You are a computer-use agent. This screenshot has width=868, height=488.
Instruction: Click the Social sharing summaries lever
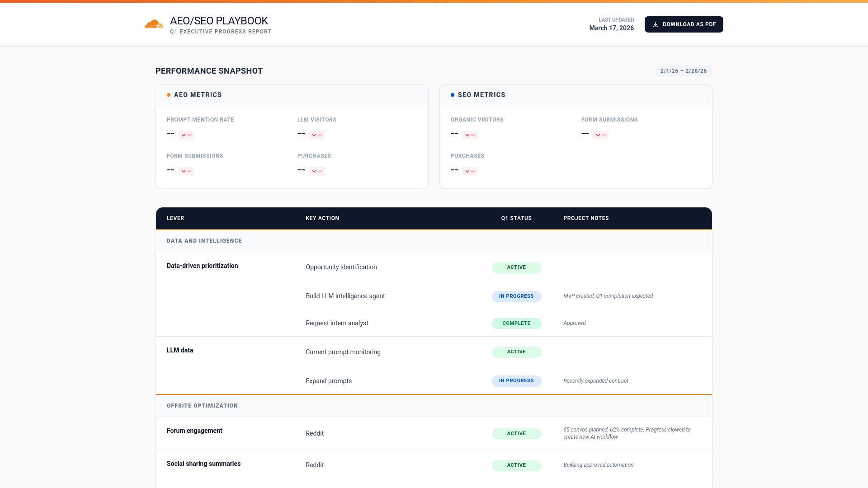[203, 464]
